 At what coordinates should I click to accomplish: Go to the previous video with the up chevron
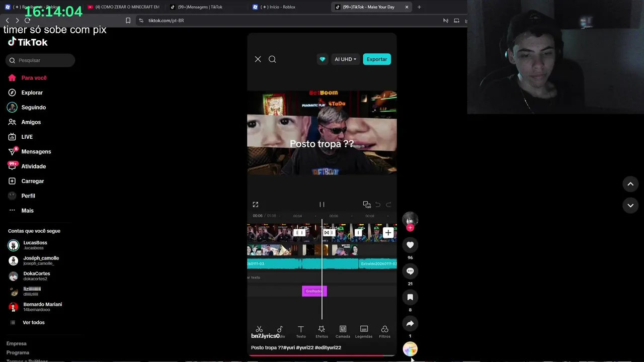coord(630,184)
